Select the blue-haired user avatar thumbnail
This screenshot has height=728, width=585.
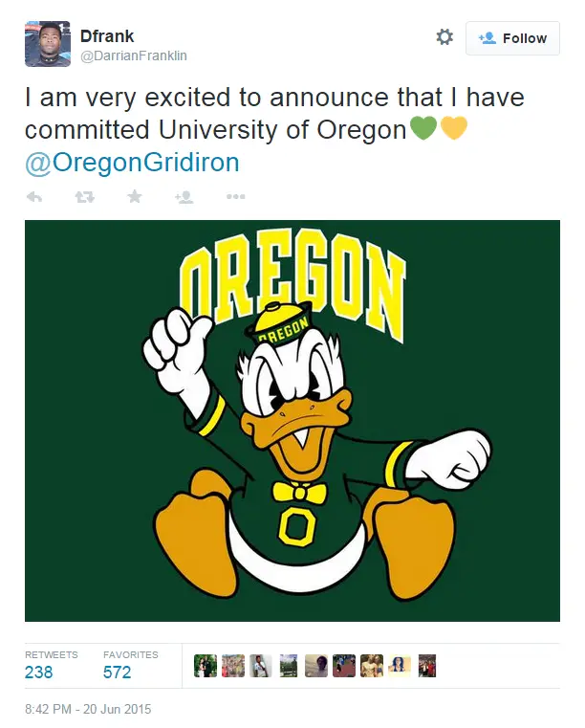tap(400, 666)
